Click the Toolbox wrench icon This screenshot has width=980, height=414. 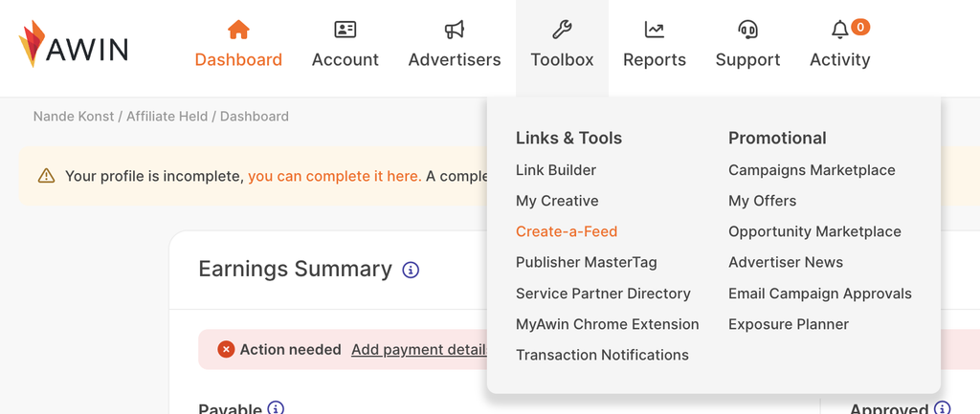point(562,29)
